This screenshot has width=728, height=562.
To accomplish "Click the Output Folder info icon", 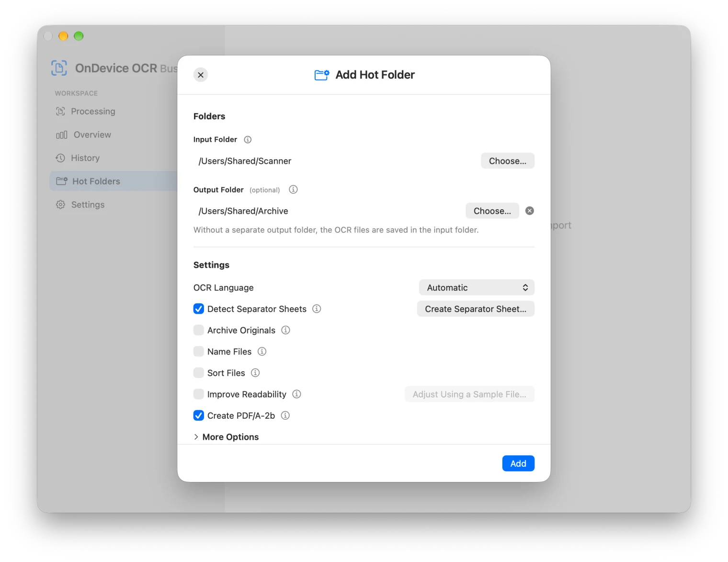I will [x=293, y=190].
